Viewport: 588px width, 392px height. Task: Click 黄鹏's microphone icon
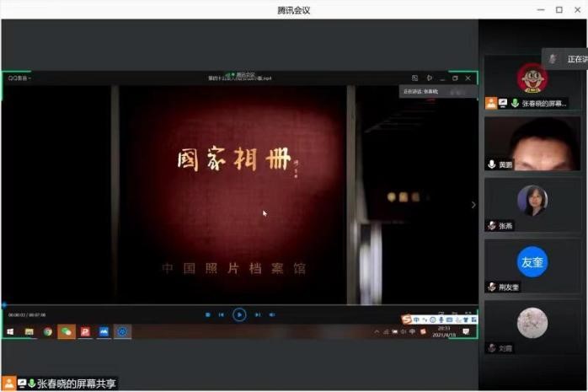[x=492, y=164]
